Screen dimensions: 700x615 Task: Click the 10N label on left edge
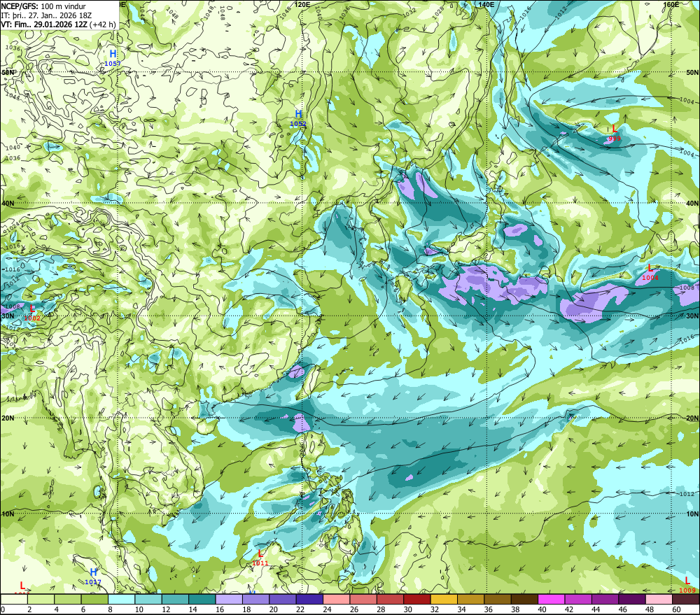click(8, 514)
